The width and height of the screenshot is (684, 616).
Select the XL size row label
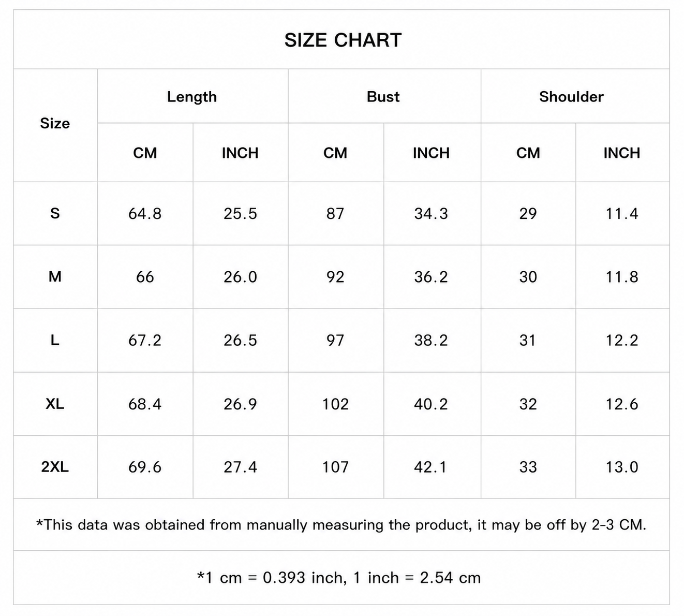pyautogui.click(x=55, y=404)
